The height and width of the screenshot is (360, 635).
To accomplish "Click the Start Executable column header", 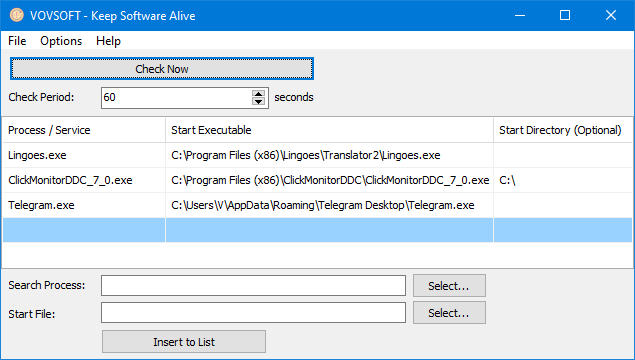I will pos(330,130).
